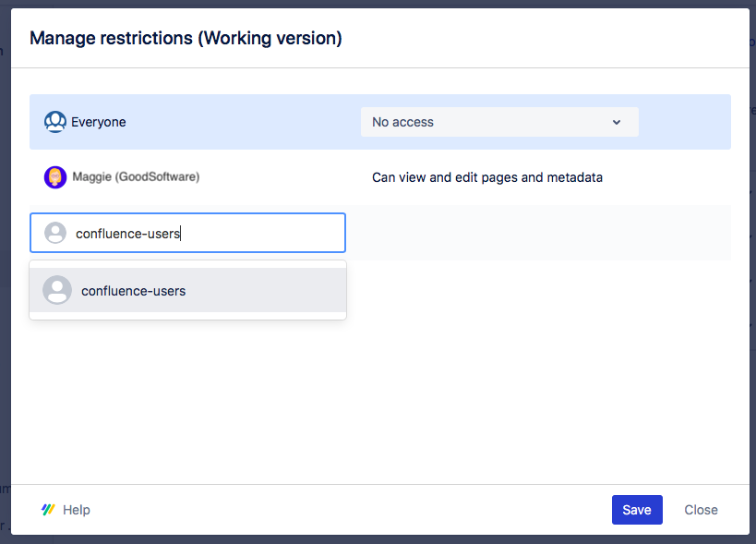Expand the access level selector for Everyone
Screen dimensions: 756x544
[x=498, y=121]
